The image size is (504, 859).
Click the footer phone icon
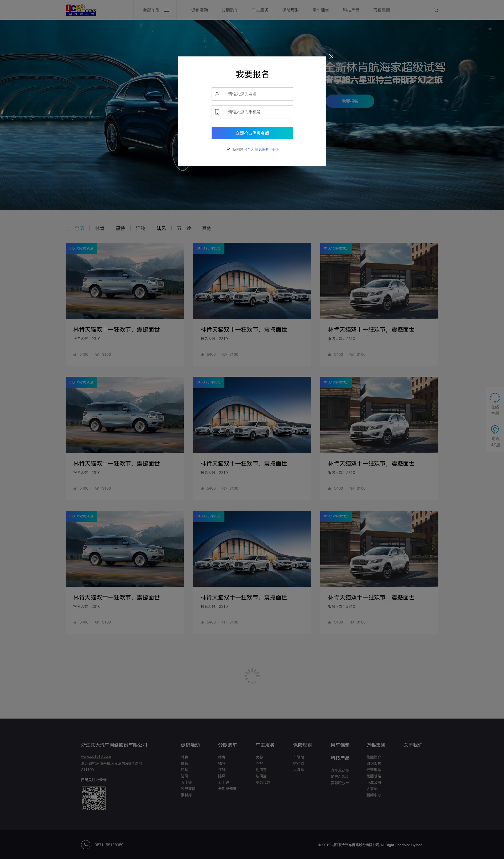pos(86,845)
